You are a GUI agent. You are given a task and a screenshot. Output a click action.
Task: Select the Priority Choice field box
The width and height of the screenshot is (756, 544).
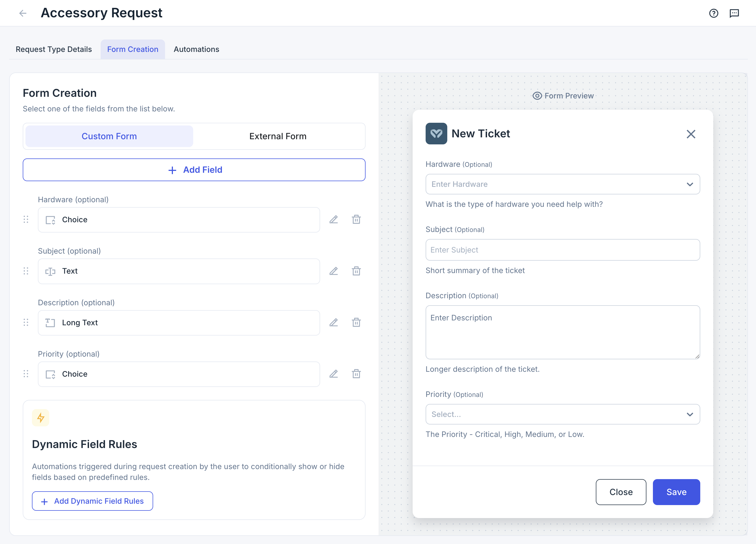point(179,374)
